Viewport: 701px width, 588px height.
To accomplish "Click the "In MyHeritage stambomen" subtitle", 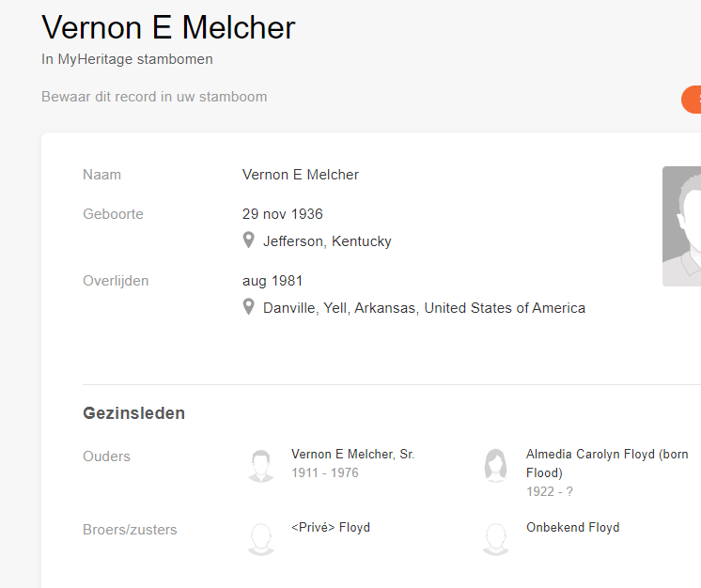I will 127,59.
